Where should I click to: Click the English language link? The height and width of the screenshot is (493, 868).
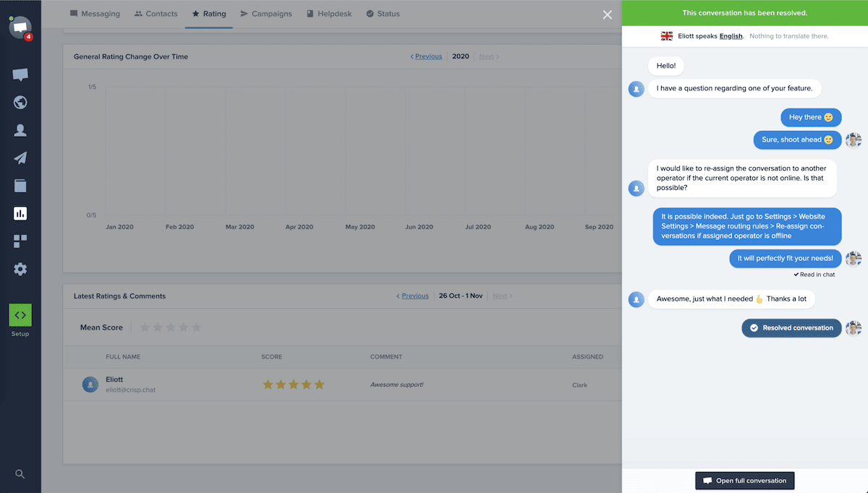[731, 36]
